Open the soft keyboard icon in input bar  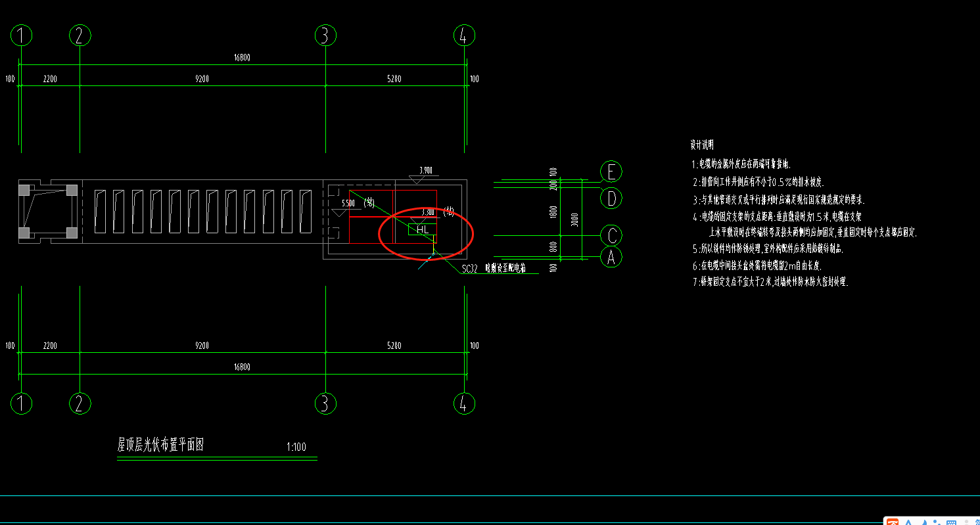[x=951, y=523]
